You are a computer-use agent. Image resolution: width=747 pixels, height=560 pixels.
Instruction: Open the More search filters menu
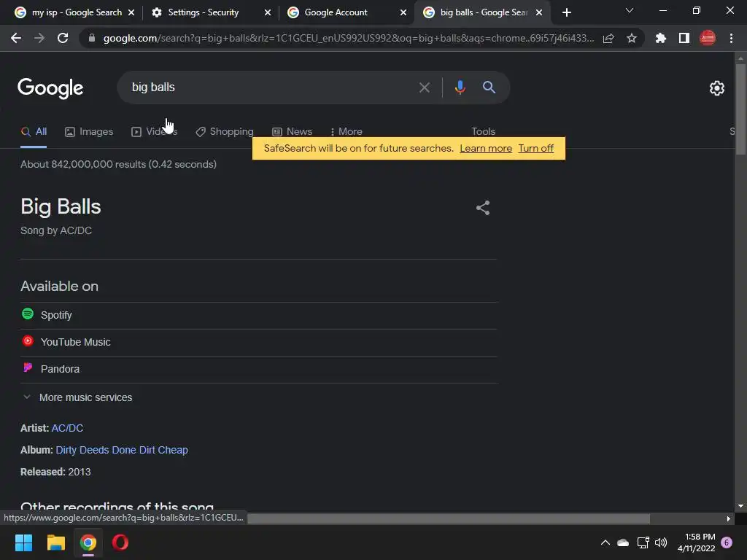347,131
